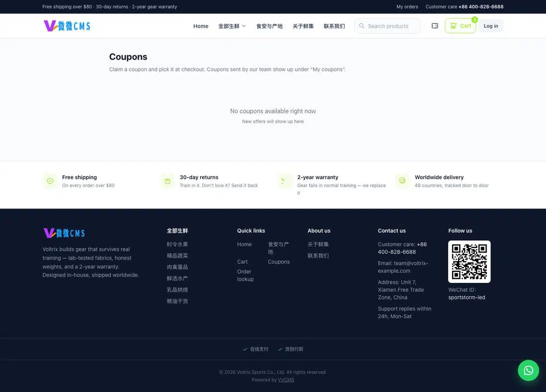The image size is (546, 392).
Task: Click 联系我们 under About us
Action: [318, 256]
